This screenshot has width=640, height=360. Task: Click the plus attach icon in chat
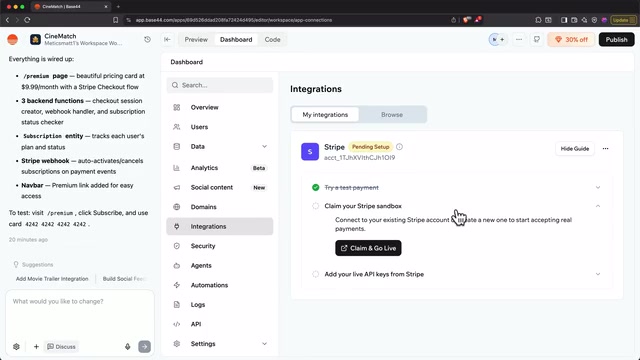pyautogui.click(x=36, y=347)
